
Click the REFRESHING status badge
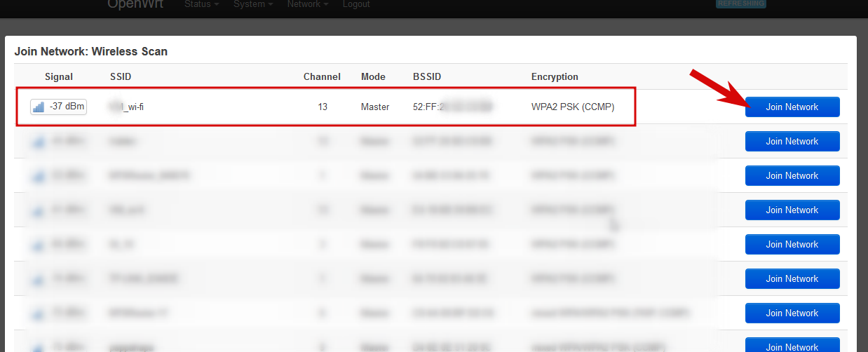740,4
